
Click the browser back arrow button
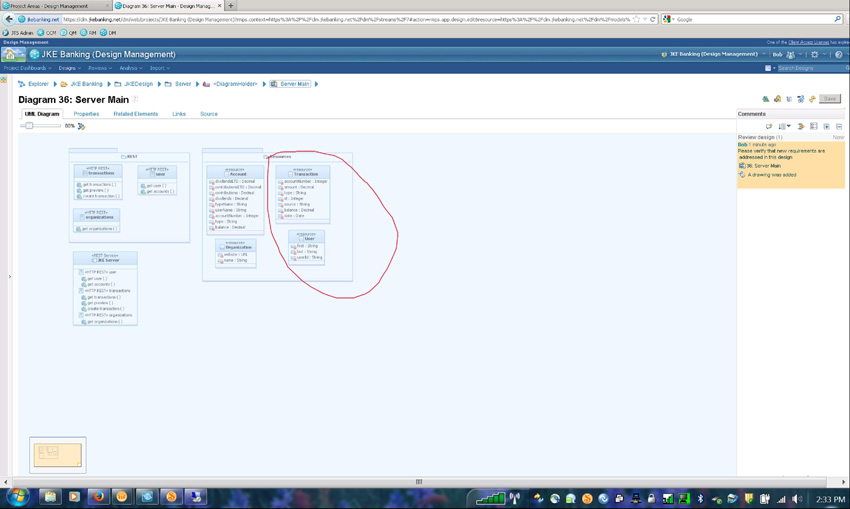(x=9, y=19)
